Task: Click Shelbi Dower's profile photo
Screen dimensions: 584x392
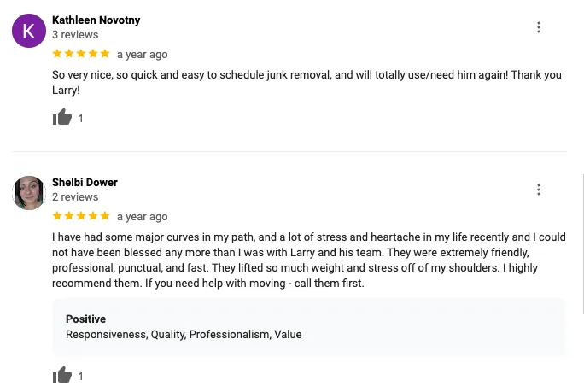Action: pyautogui.click(x=29, y=193)
